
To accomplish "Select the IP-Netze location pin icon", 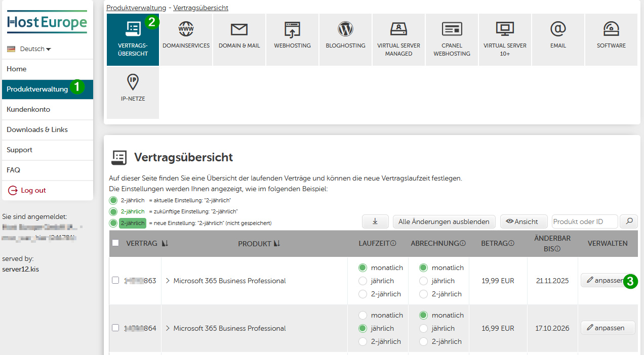I will point(133,82).
